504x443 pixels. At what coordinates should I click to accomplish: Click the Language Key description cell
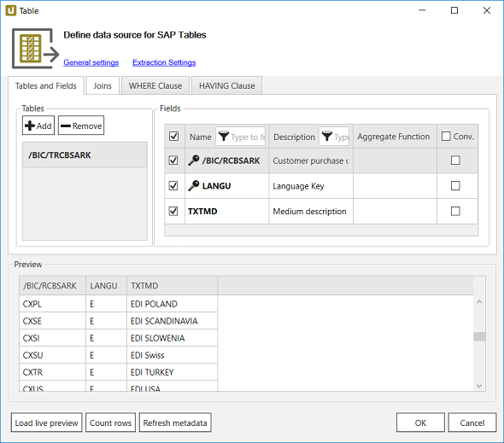pos(311,186)
